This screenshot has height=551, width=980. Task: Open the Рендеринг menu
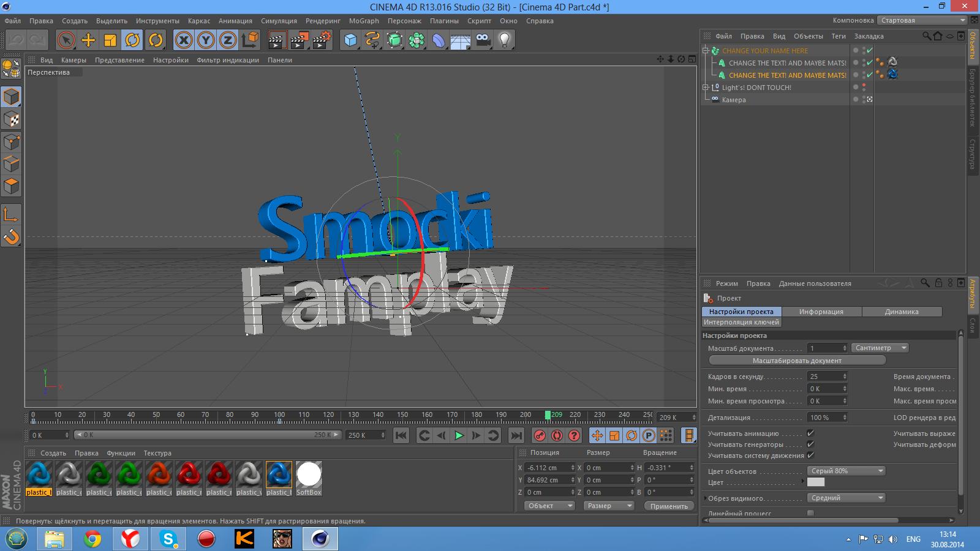(323, 21)
